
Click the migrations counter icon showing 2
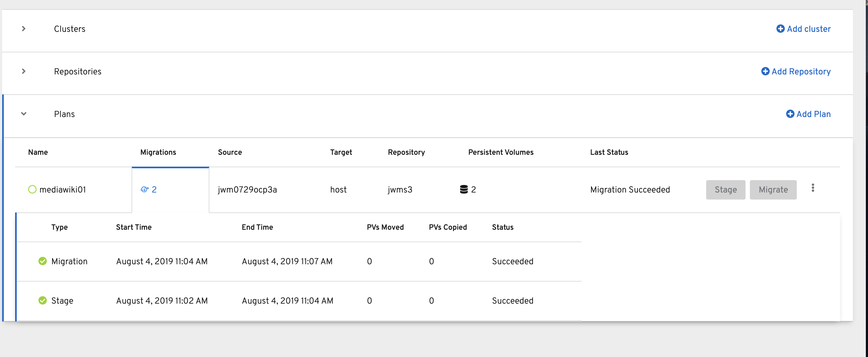(145, 189)
